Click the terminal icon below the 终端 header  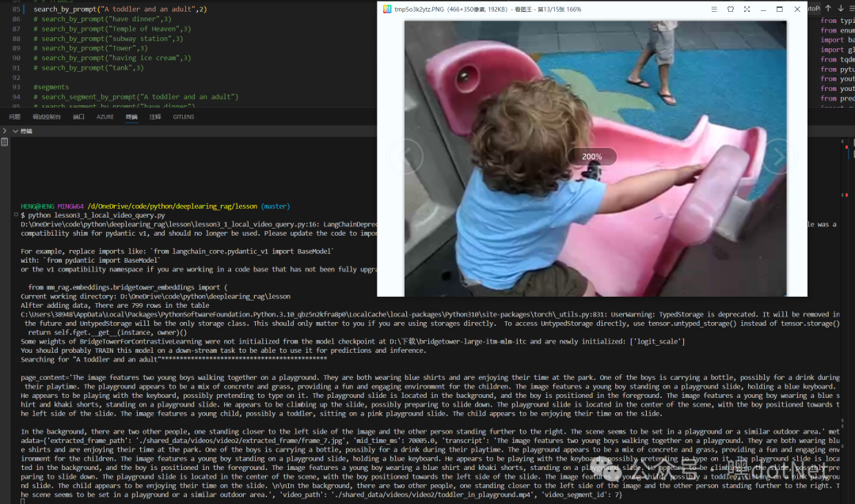pos(5,142)
